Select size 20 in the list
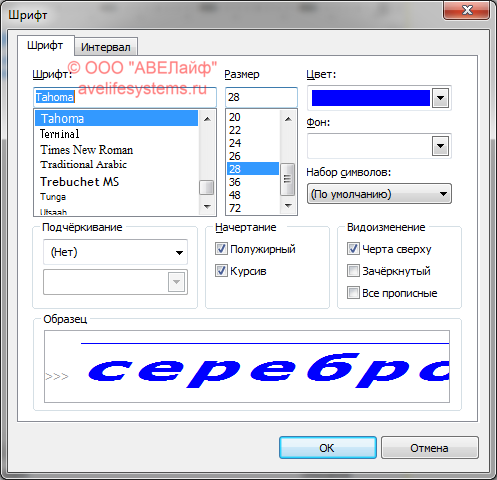The image size is (497, 480). pos(253,117)
